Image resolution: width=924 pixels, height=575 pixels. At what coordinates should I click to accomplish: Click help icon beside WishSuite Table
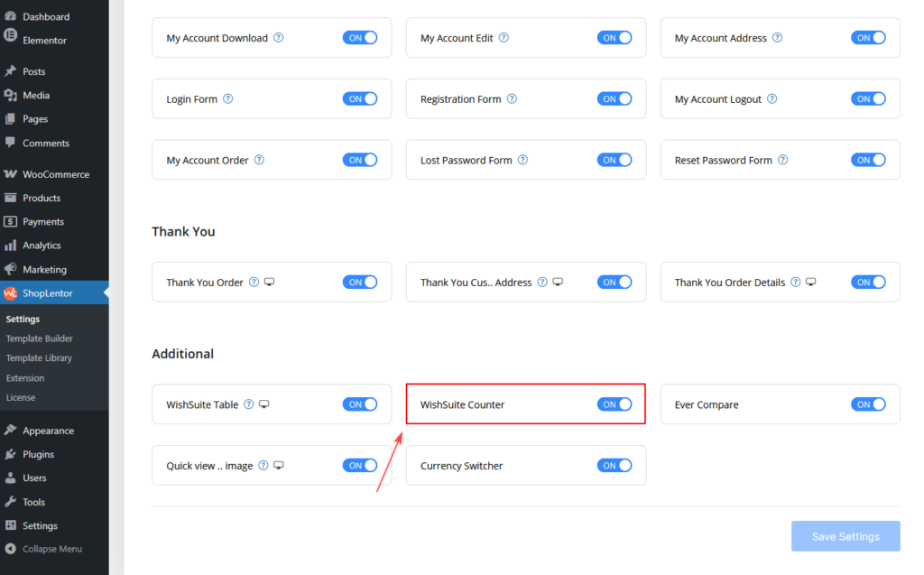[x=249, y=404]
